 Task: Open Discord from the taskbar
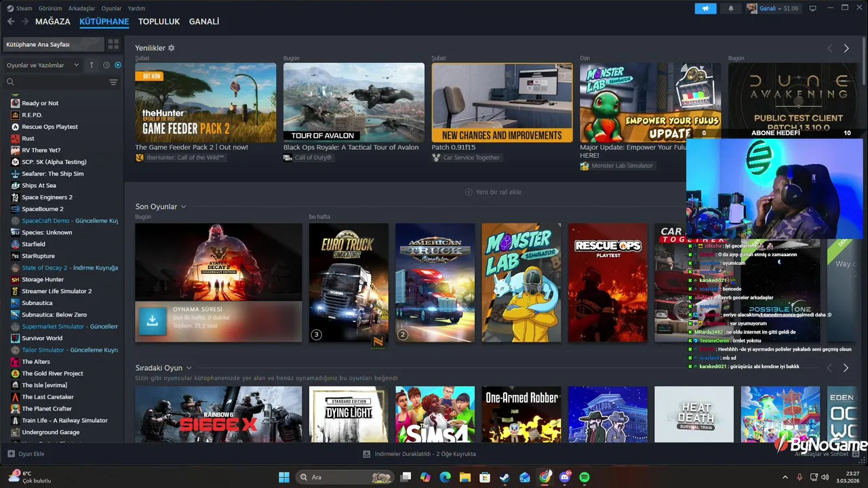click(x=565, y=477)
